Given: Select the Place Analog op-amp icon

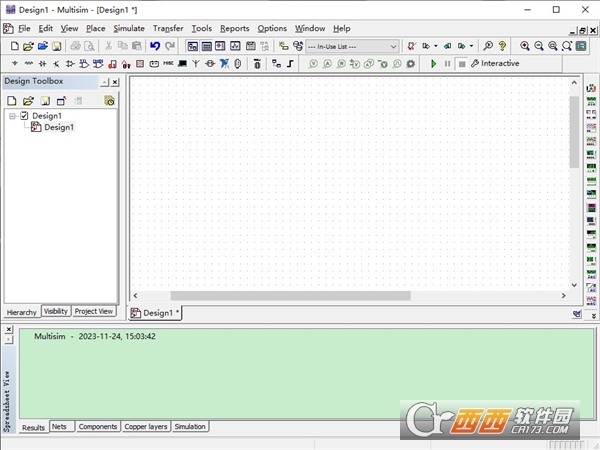Looking at the screenshot, I should (70, 64).
